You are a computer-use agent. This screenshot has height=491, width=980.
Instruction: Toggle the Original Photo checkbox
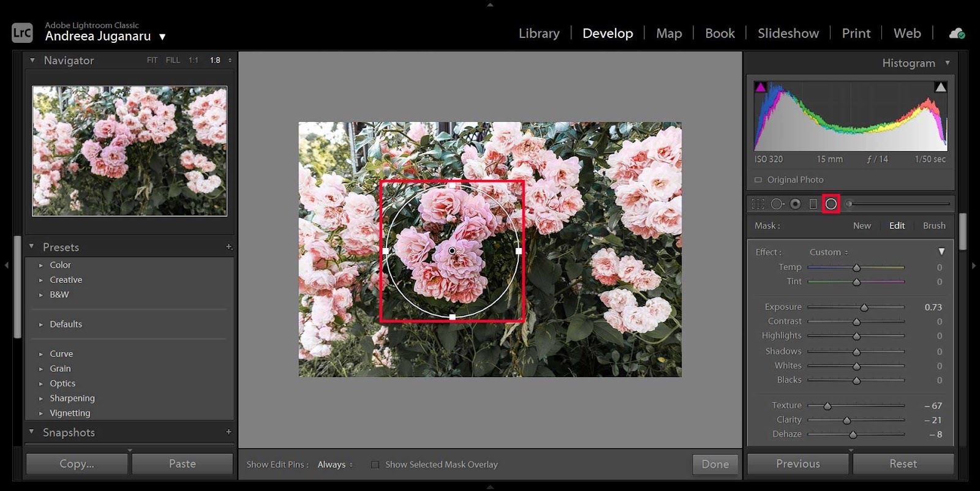(x=758, y=180)
